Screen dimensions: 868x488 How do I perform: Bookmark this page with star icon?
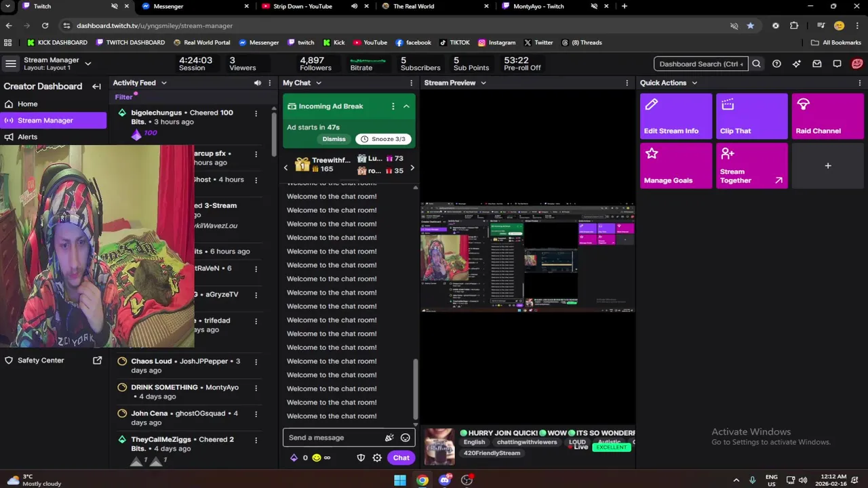coord(750,26)
